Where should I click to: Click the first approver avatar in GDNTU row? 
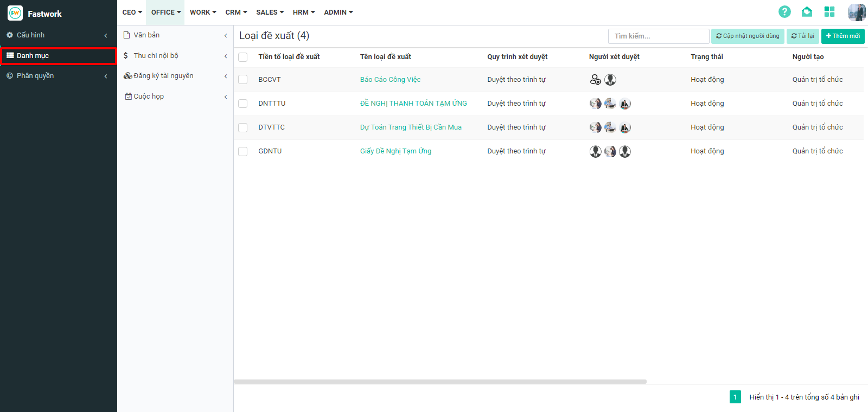tap(595, 151)
